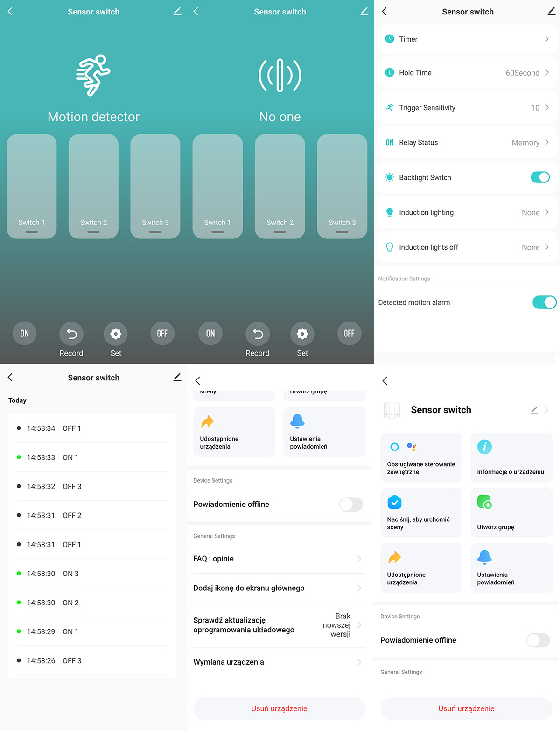Viewport: 560px width, 736px height.
Task: Expand the Hold Time 60Second setting
Action: click(467, 73)
